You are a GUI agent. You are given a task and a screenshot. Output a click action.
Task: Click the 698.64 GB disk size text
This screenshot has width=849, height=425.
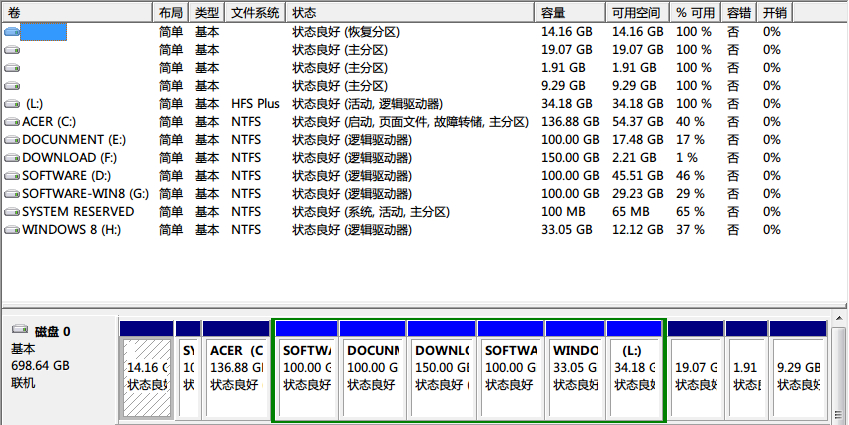click(x=41, y=365)
